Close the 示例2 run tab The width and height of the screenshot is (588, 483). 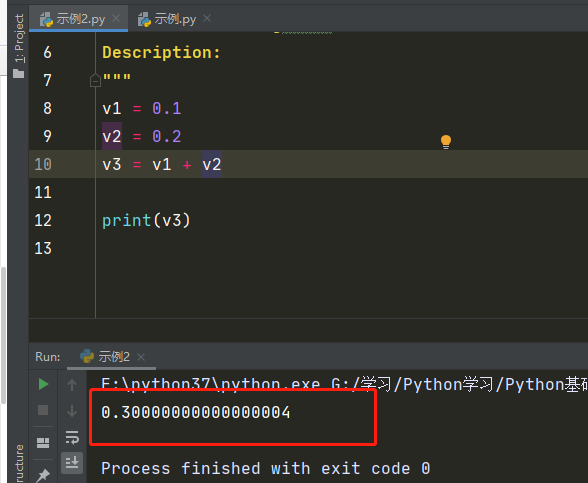pos(141,357)
